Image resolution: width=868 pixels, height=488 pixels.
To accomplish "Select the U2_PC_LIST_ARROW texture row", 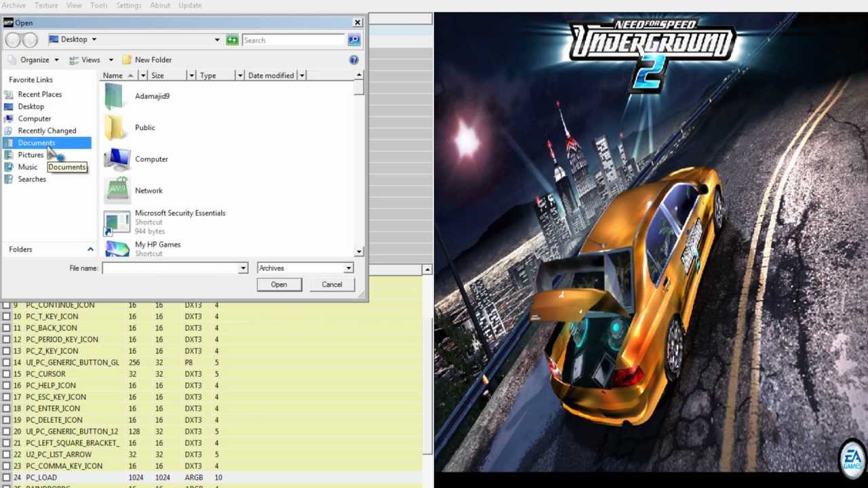I will 211,455.
